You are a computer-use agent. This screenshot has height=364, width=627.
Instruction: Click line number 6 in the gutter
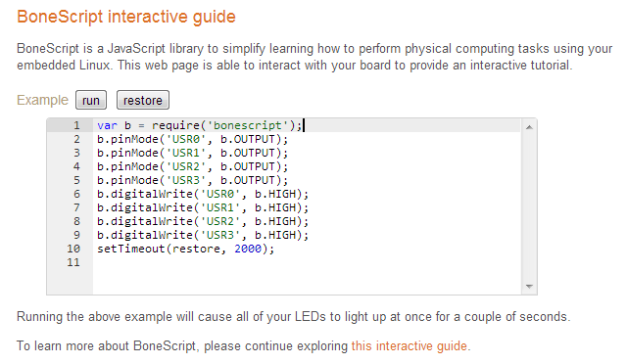[76, 194]
